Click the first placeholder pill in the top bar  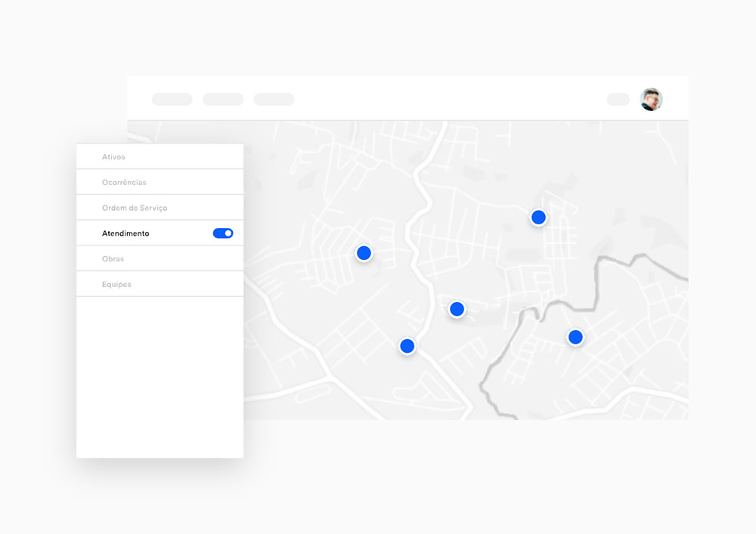tap(172, 99)
